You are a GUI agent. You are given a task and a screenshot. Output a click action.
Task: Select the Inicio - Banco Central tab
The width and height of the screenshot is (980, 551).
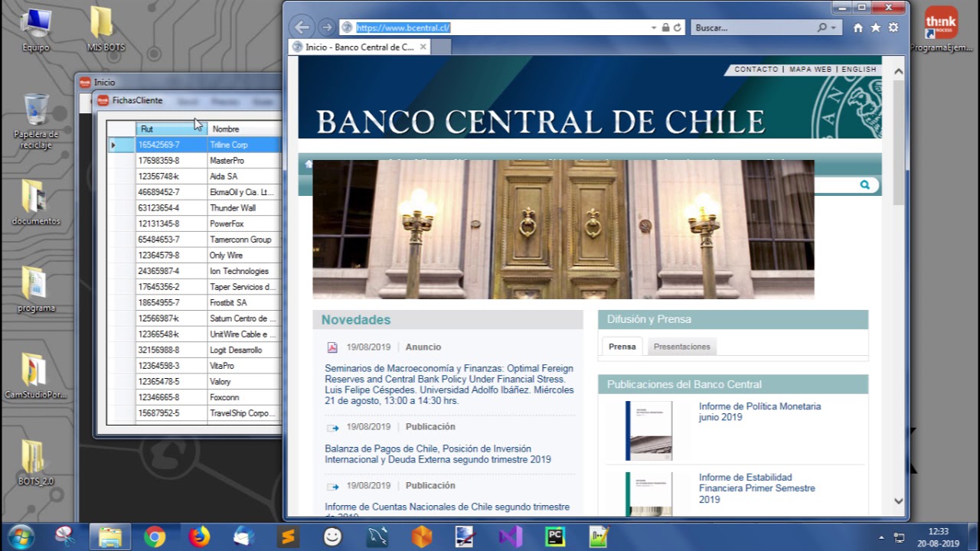coord(359,47)
